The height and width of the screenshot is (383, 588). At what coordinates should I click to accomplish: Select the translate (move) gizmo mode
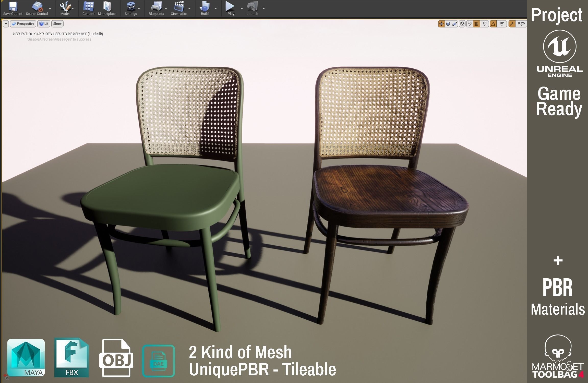pos(441,24)
